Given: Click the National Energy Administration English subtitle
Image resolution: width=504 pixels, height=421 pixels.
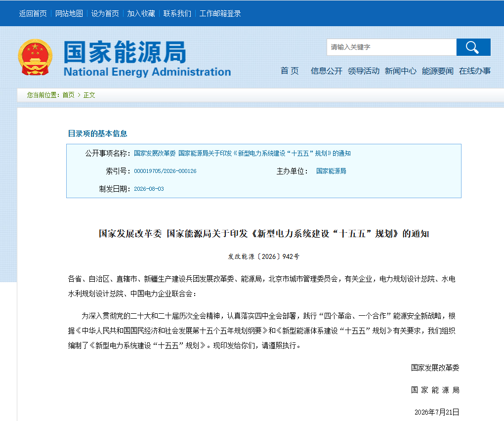Looking at the screenshot, I should pos(147,72).
